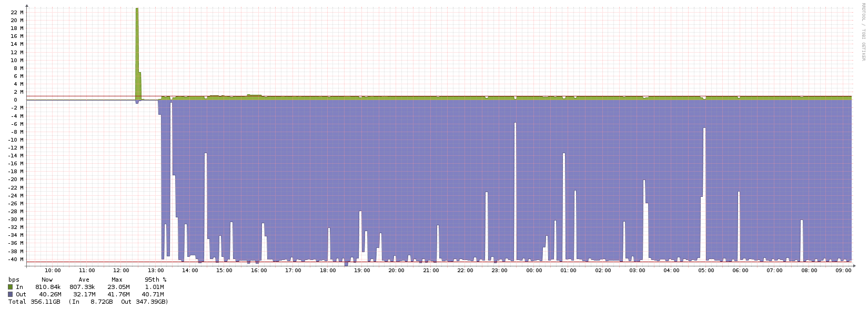The width and height of the screenshot is (868, 309).
Task: Click the tall green inbound spike near 12:30
Action: 137,53
